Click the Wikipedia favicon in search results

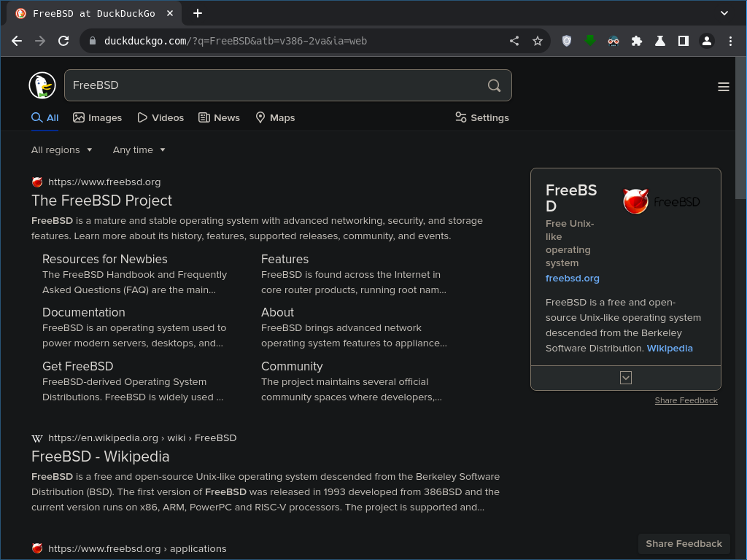(x=36, y=437)
